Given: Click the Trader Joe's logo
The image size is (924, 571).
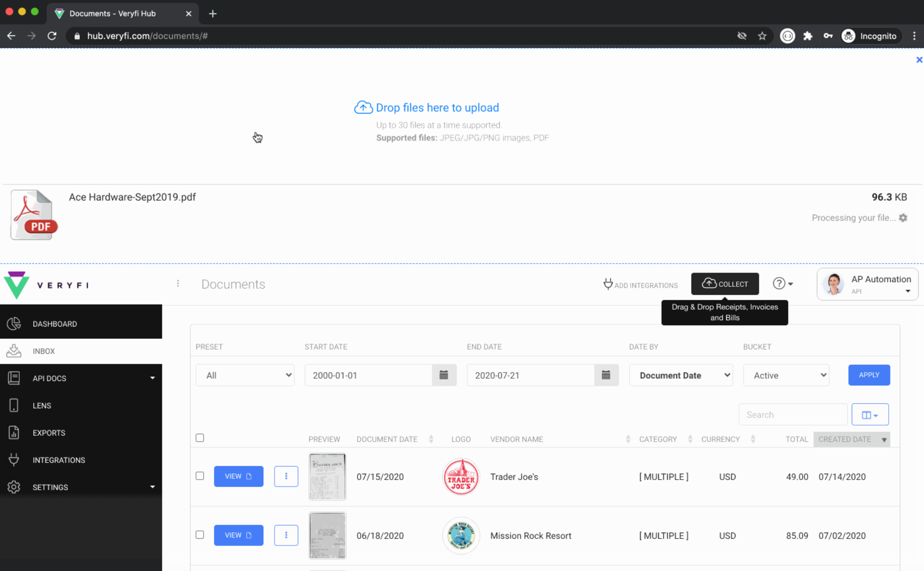Looking at the screenshot, I should (x=461, y=477).
